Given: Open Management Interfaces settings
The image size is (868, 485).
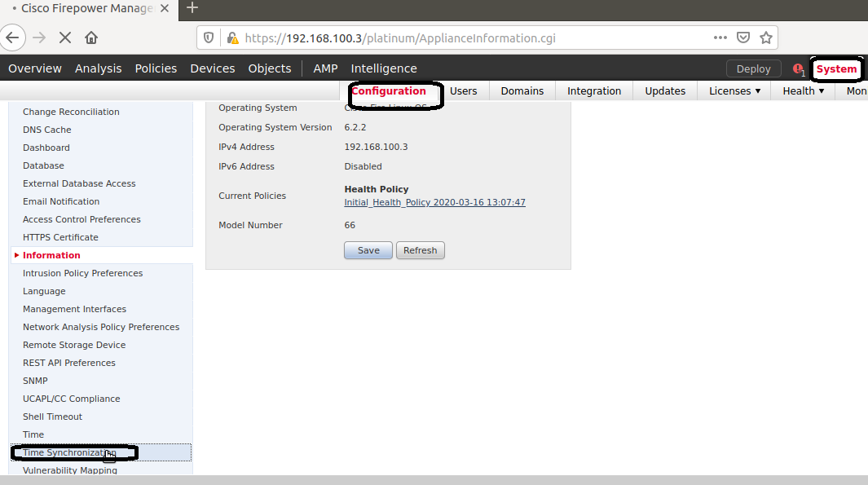Looking at the screenshot, I should pos(74,309).
